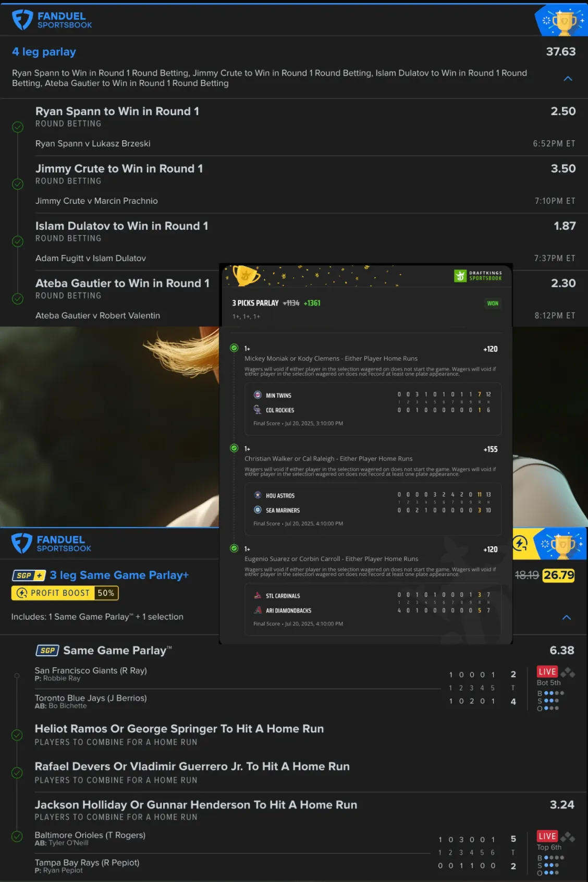588x882 pixels.
Task: Click the COL Rockies team logo
Action: point(258,410)
